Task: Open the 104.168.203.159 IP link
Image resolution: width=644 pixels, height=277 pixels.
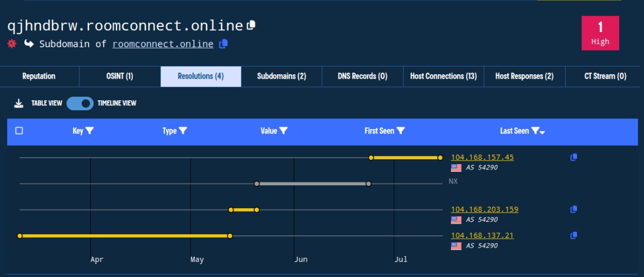Action: point(485,209)
